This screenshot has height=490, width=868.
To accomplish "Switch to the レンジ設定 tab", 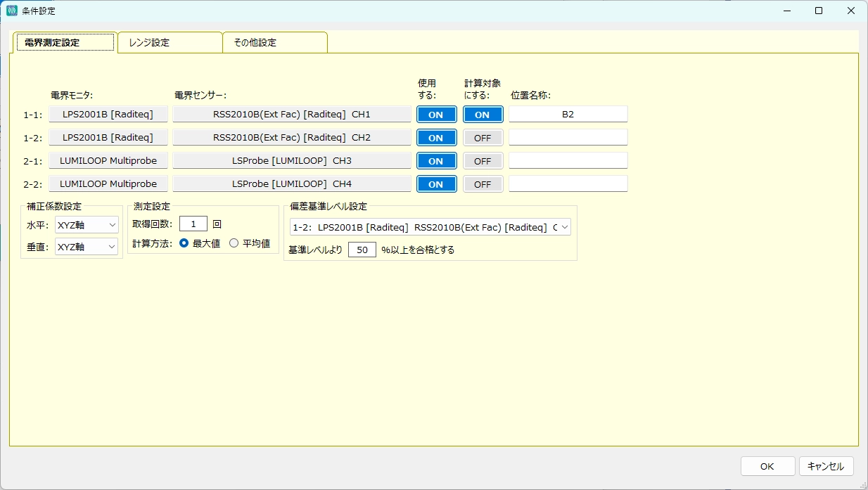I will (170, 42).
